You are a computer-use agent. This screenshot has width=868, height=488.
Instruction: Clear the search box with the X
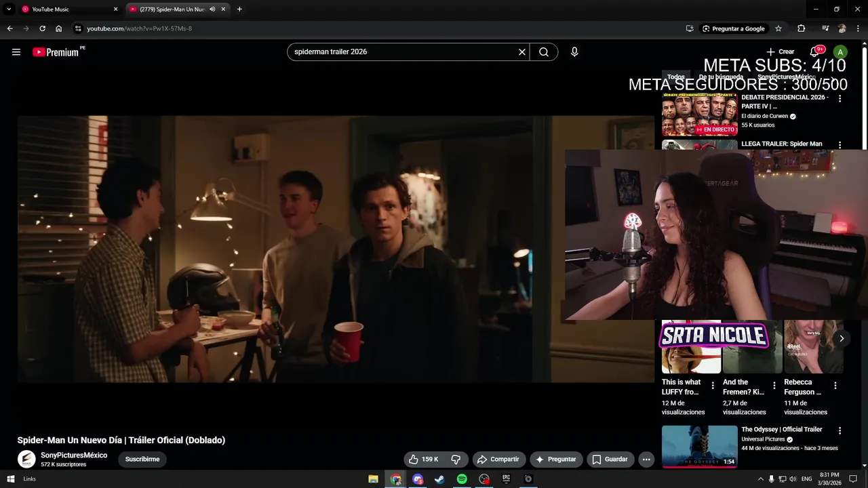tap(522, 52)
